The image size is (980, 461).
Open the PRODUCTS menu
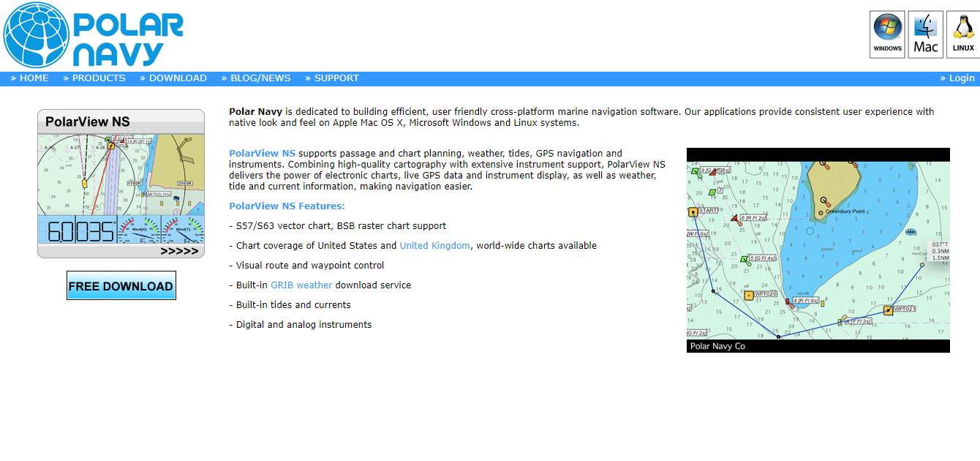coord(98,78)
